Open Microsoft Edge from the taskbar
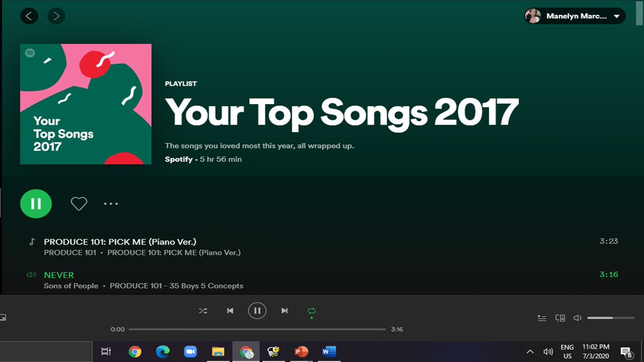 pos(163,352)
